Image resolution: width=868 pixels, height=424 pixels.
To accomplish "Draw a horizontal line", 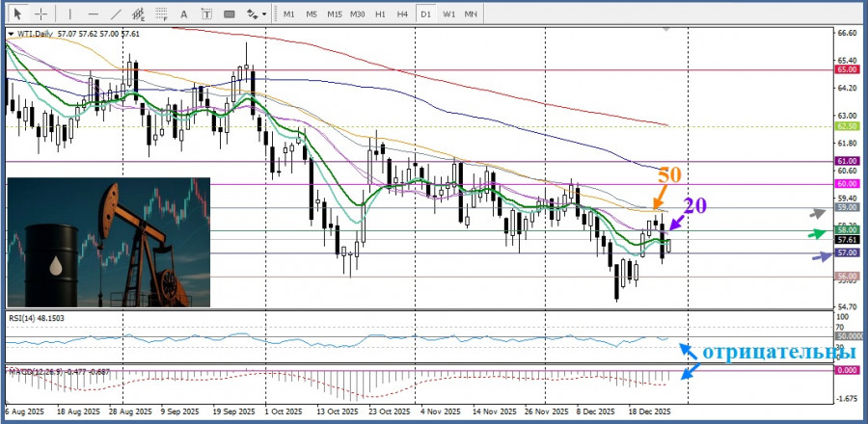I will click(94, 14).
